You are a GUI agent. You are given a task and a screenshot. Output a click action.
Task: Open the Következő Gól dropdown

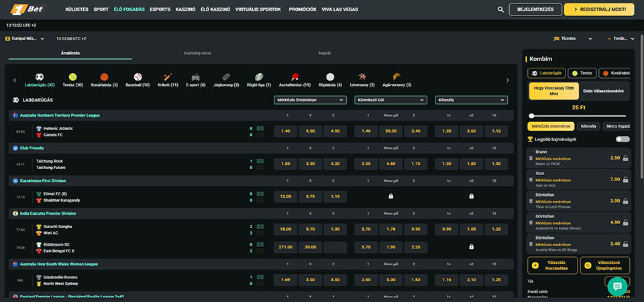[390, 100]
